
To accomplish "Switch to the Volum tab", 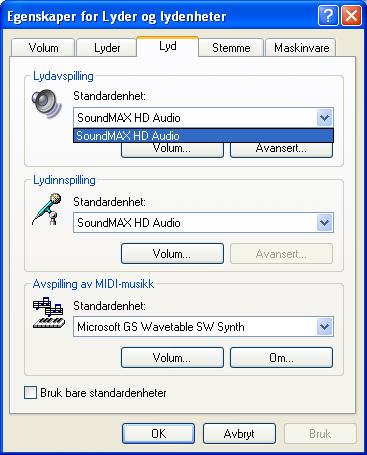I will [43, 48].
